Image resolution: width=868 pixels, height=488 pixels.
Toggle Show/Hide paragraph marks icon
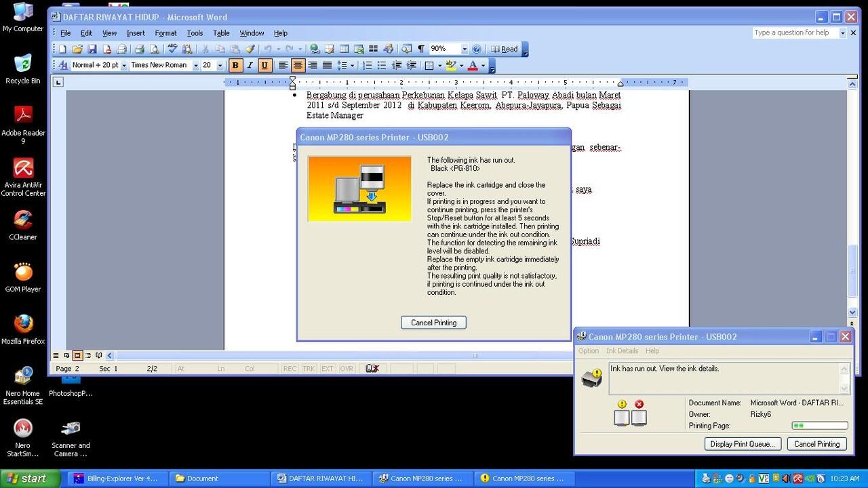click(421, 49)
